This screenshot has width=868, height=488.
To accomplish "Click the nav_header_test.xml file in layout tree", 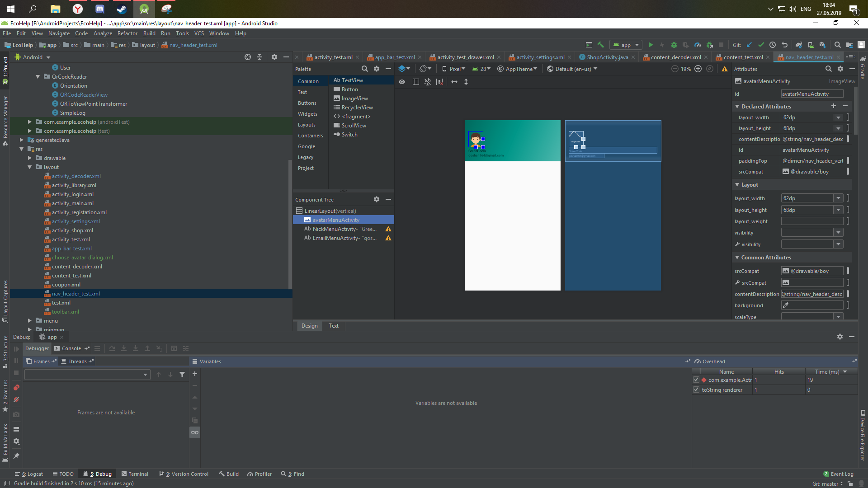I will (x=75, y=293).
